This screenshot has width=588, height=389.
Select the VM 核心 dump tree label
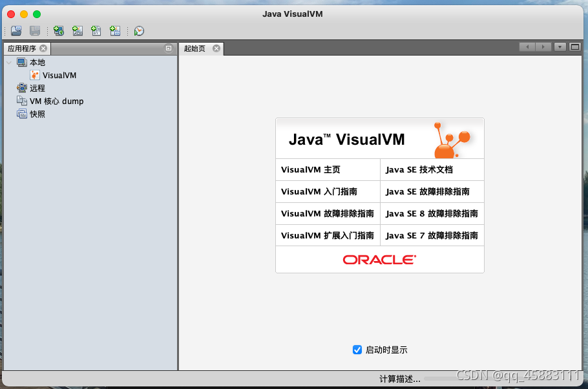57,101
